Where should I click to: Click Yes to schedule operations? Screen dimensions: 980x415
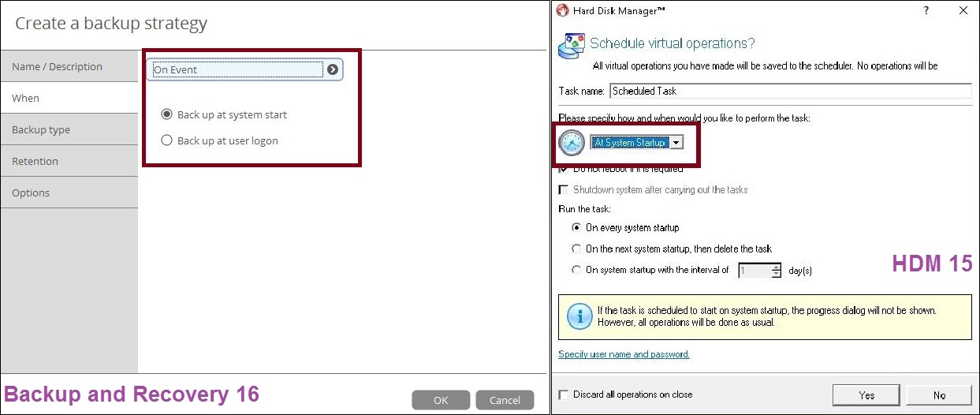pyautogui.click(x=866, y=395)
